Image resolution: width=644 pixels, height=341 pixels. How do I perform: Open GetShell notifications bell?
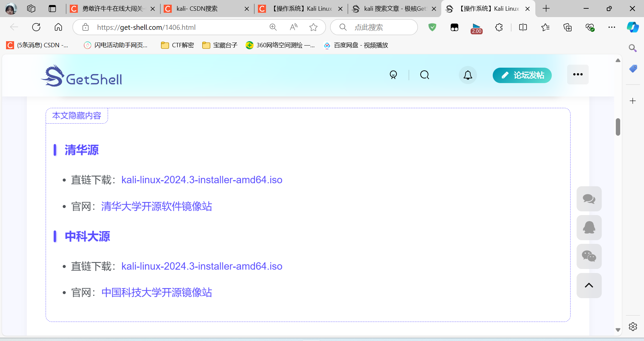pos(468,75)
